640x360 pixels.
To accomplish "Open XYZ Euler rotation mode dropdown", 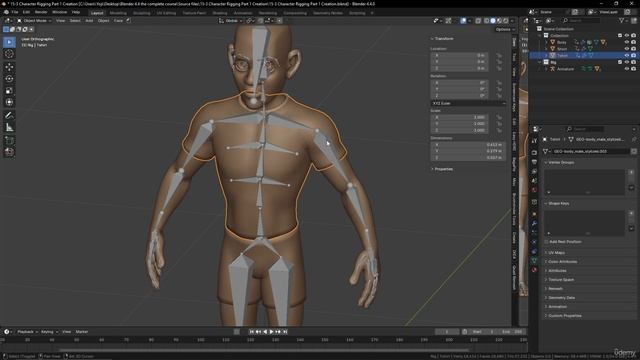I will coord(469,103).
